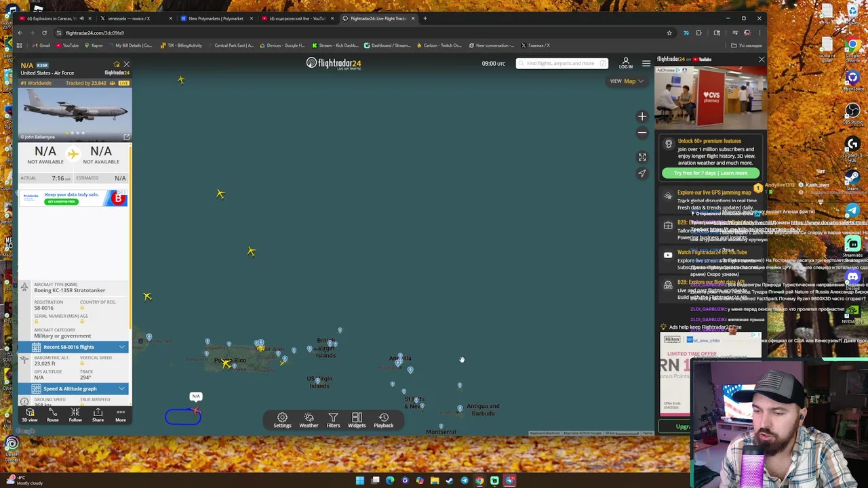Switch to the ходорковский live YouTube tab
The height and width of the screenshot is (488, 868).
coord(296,18)
